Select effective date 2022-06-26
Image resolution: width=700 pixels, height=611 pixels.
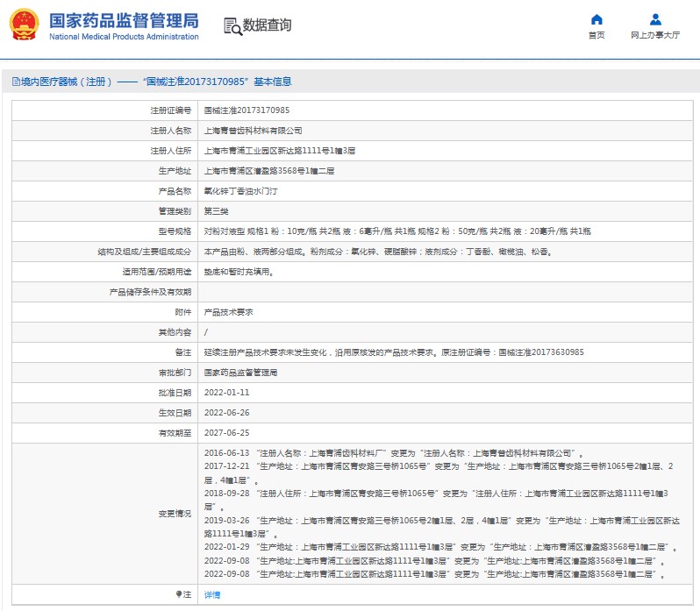tap(227, 413)
